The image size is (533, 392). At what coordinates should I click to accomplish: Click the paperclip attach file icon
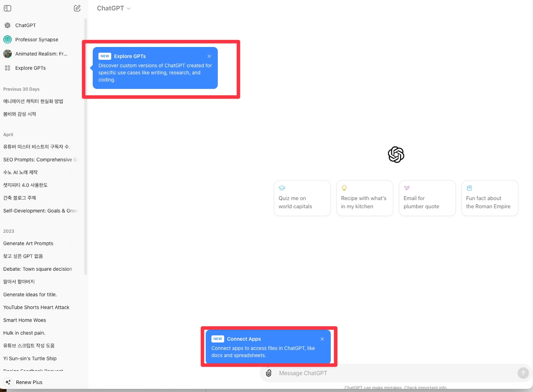(x=268, y=373)
